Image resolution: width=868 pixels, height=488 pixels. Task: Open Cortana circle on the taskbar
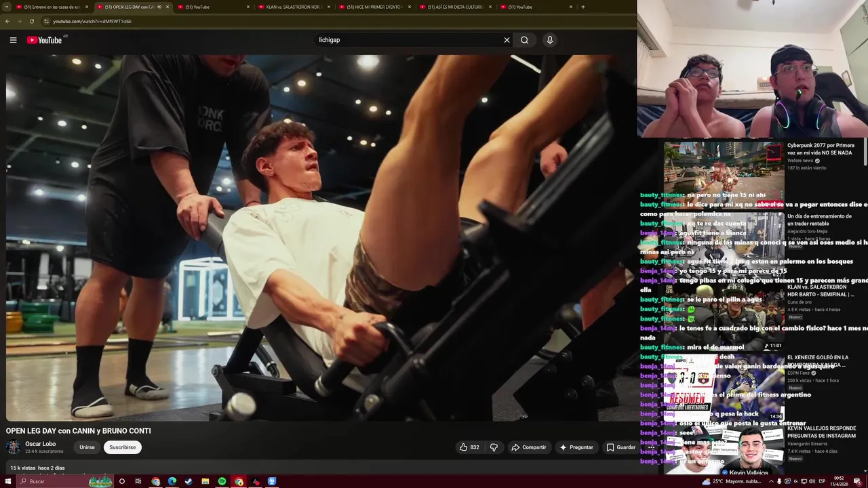(x=122, y=481)
